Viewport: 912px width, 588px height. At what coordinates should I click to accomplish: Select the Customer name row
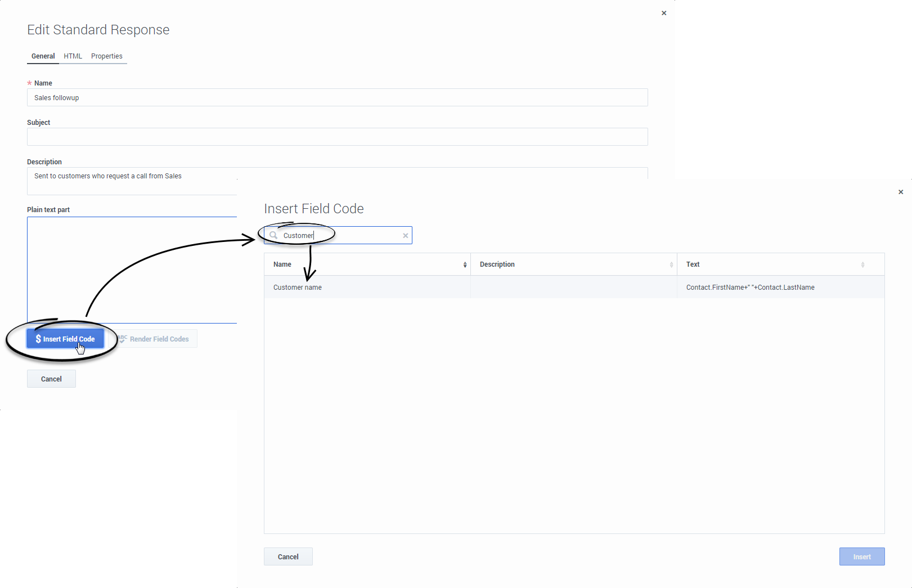click(298, 288)
